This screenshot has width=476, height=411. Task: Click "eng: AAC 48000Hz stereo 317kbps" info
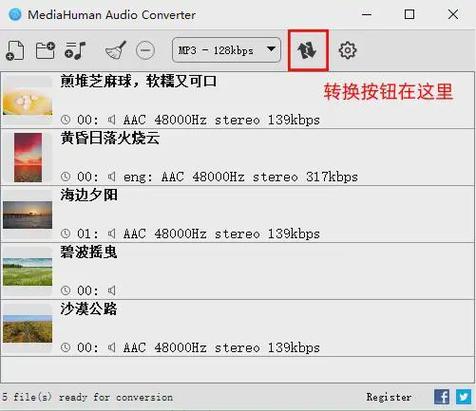click(x=240, y=177)
